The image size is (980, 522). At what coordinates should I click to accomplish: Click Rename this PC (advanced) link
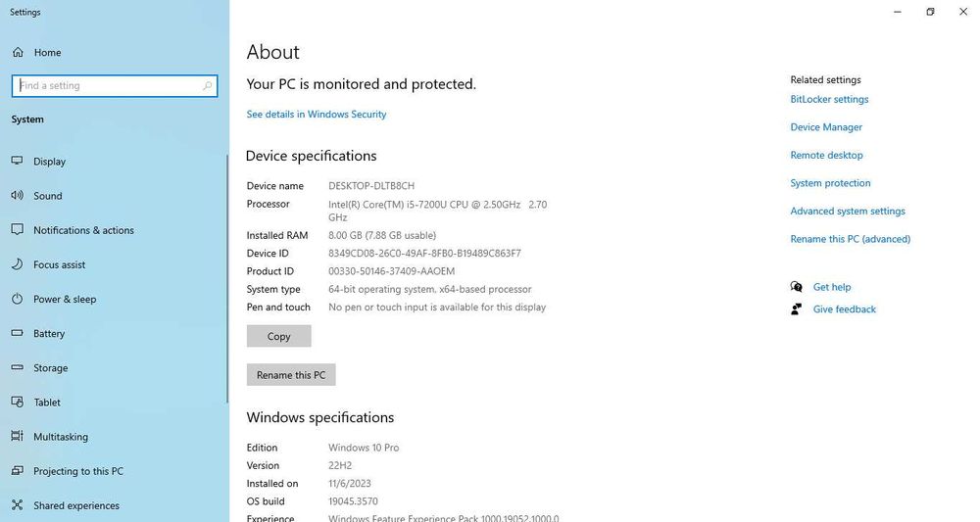(850, 239)
